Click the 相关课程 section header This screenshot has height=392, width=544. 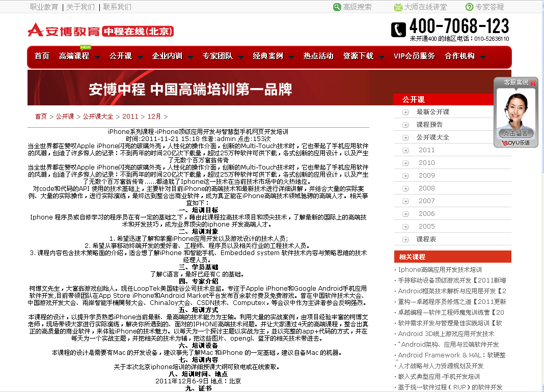tap(453, 257)
